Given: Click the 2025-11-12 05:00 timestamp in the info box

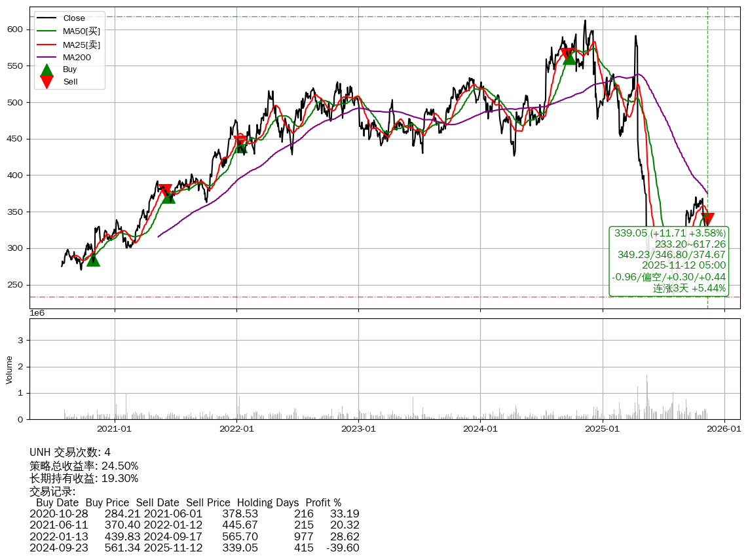Looking at the screenshot, I should point(683,265).
